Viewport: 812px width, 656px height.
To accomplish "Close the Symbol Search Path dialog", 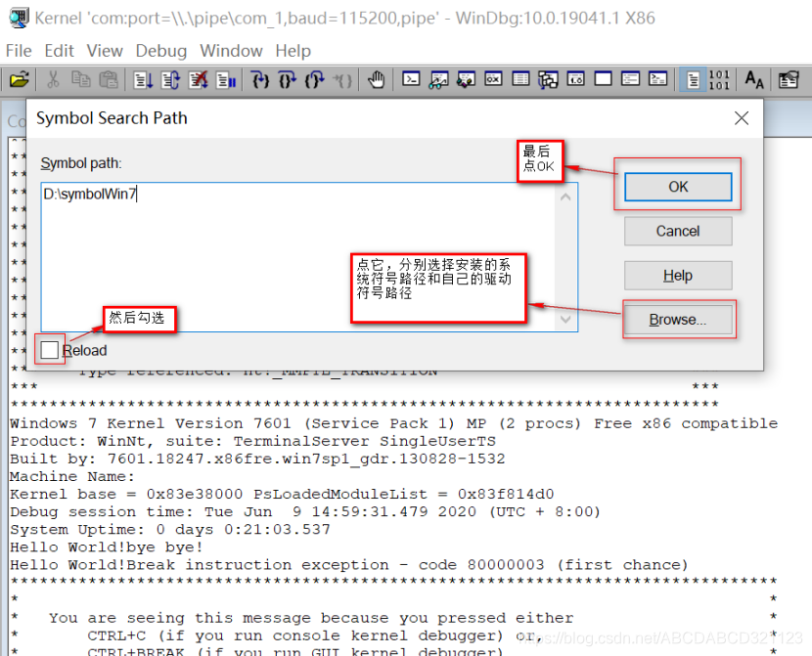I will [x=742, y=118].
